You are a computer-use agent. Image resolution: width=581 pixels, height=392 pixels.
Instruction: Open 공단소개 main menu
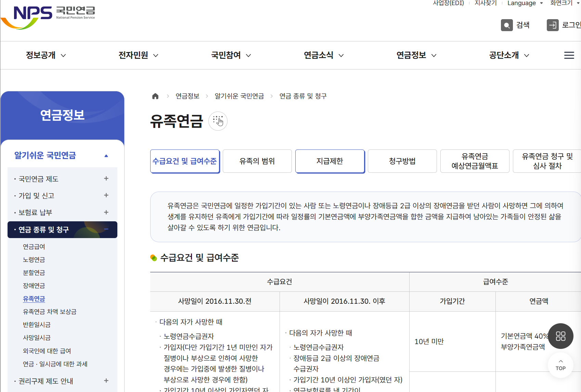click(509, 55)
